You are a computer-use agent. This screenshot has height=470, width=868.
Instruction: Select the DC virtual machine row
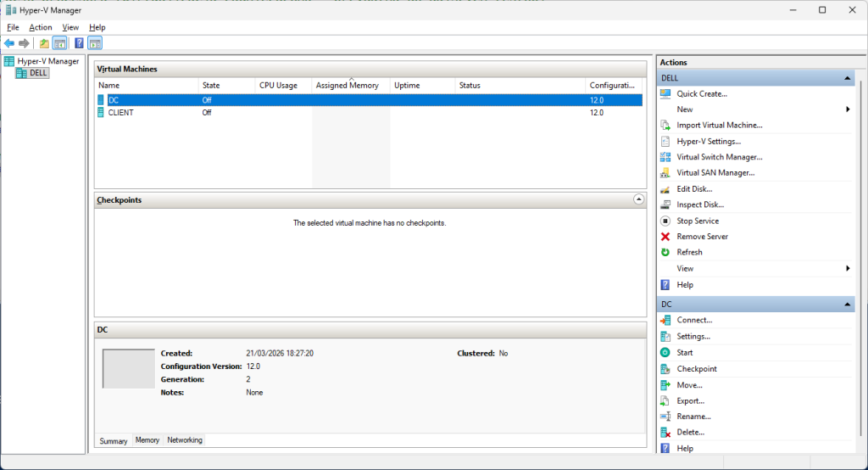tap(369, 100)
